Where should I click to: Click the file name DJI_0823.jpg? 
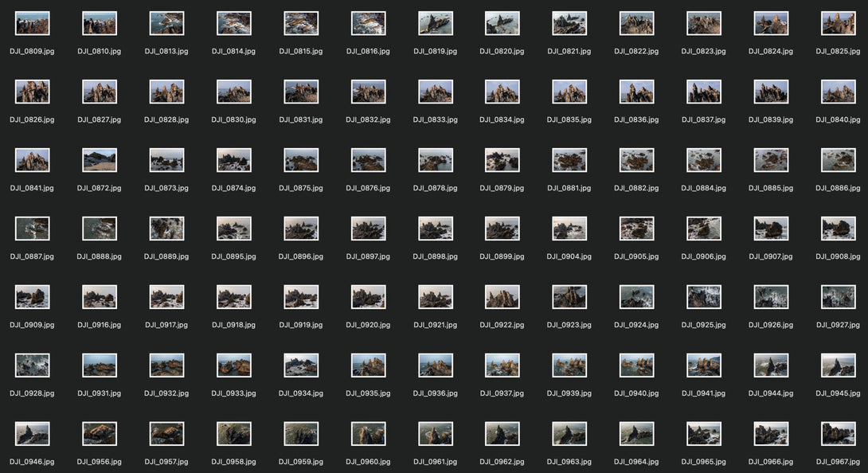[x=704, y=51]
